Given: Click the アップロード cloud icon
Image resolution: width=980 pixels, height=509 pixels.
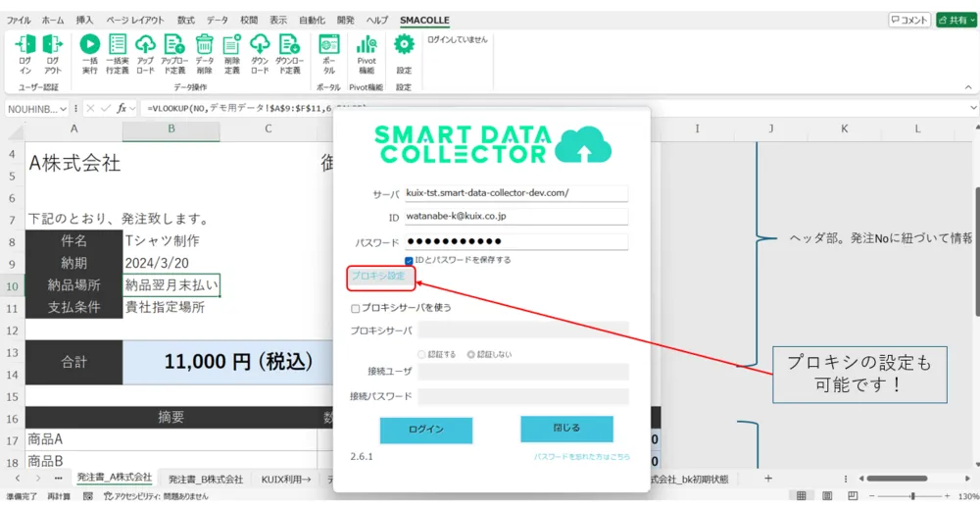Looking at the screenshot, I should [145, 45].
